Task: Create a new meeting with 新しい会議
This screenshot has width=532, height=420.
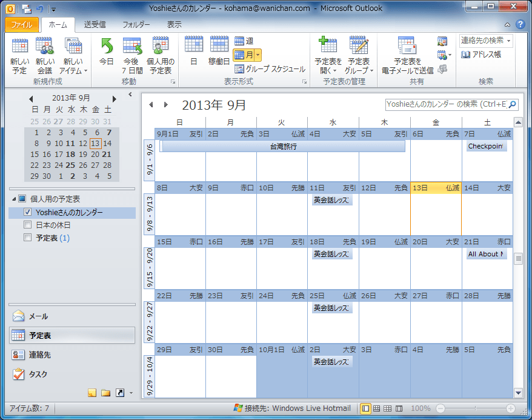Action: pyautogui.click(x=45, y=56)
